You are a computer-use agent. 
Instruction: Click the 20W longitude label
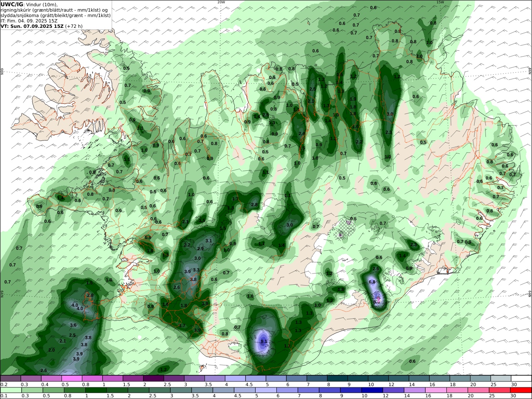(x=221, y=2)
